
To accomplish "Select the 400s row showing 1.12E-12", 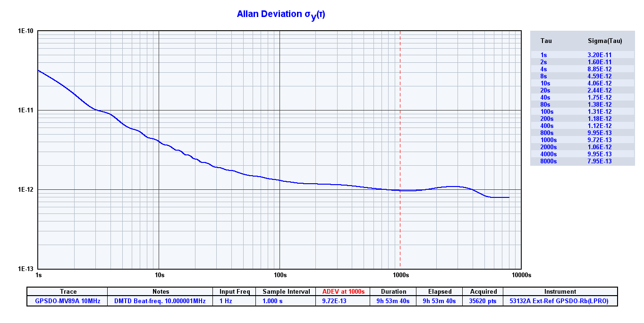I will coord(582,126).
